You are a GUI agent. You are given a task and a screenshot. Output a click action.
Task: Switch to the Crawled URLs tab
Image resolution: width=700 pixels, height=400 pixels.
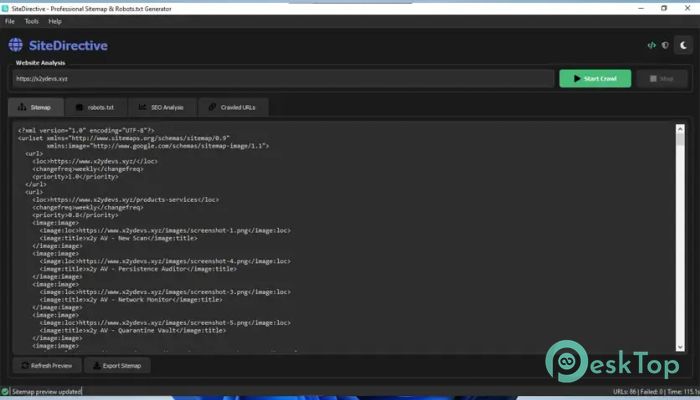tap(233, 107)
